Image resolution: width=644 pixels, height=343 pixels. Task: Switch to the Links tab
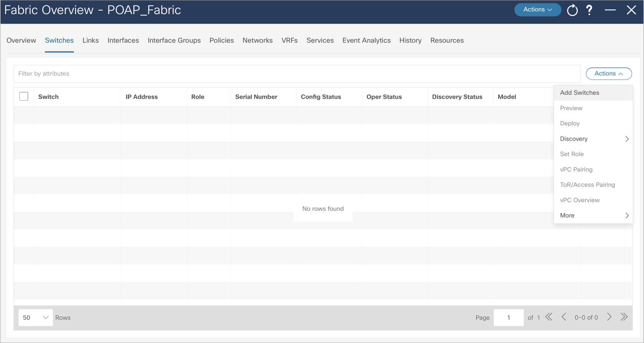pos(91,40)
